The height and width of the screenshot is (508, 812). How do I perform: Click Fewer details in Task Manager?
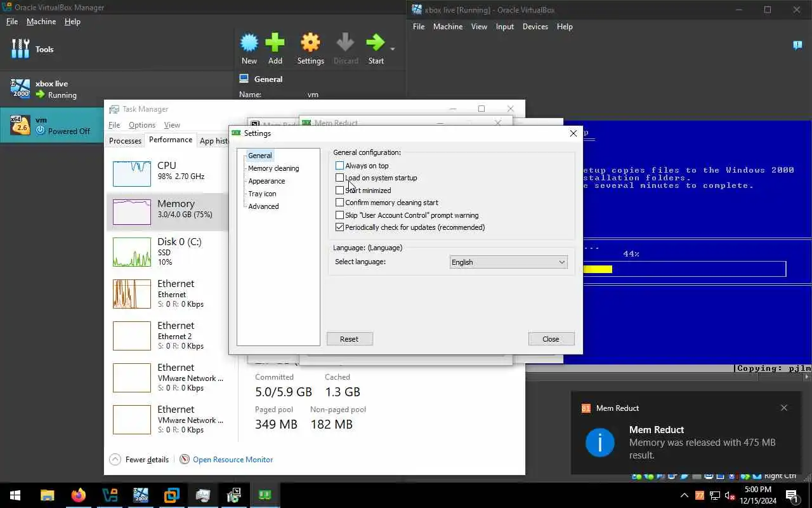139,460
